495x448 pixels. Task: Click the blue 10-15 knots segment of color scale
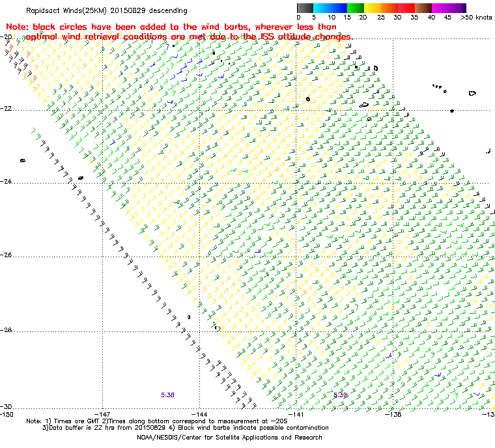point(339,8)
